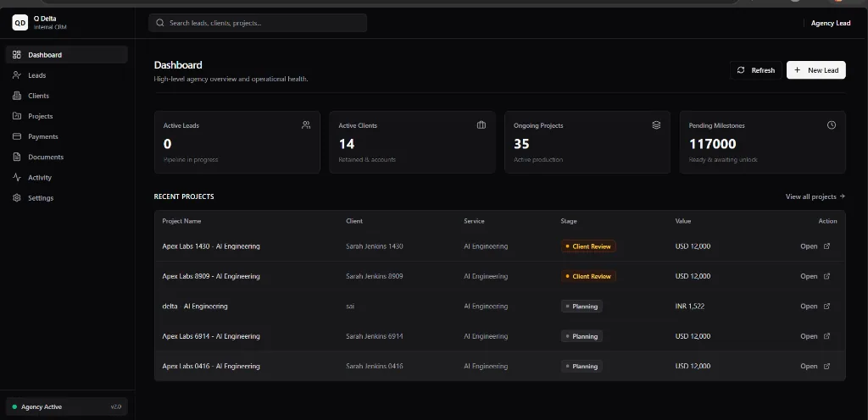Click Client Review badge in Apex Labs 8909 row

(588, 276)
